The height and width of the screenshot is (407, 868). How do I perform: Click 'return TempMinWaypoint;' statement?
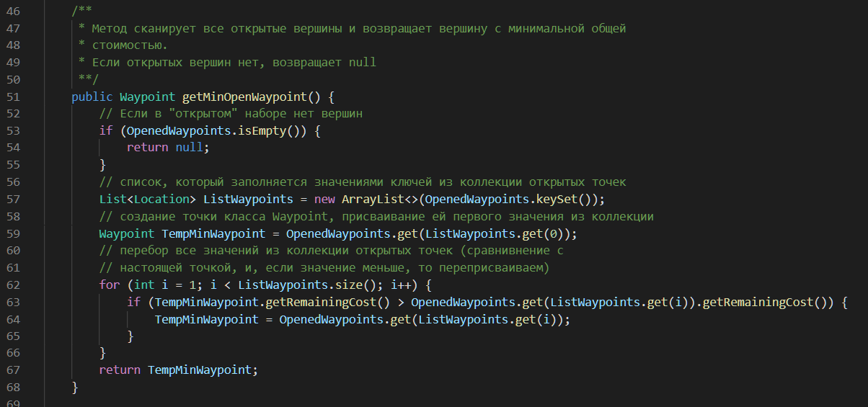(x=179, y=370)
